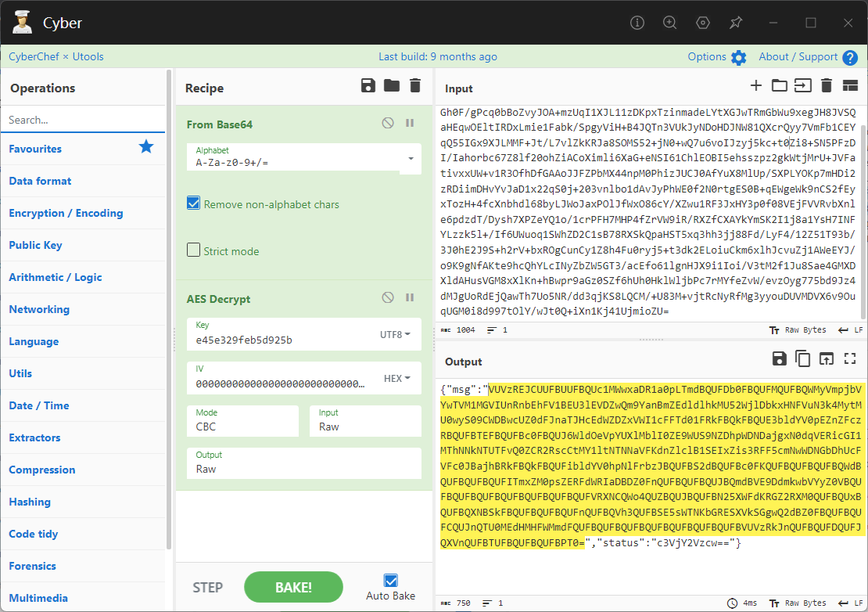Viewport: 868px width, 612px height.
Task: Copy the raw output to clipboard
Action: (802, 359)
